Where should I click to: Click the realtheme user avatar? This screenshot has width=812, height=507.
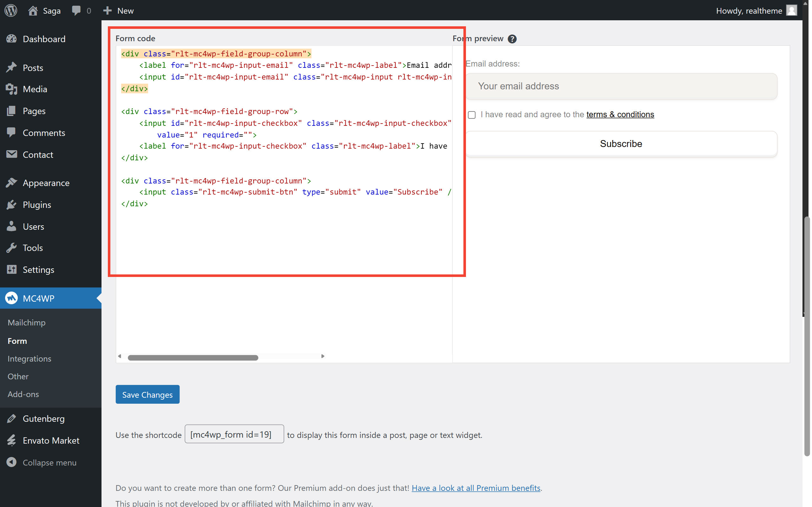point(791,10)
